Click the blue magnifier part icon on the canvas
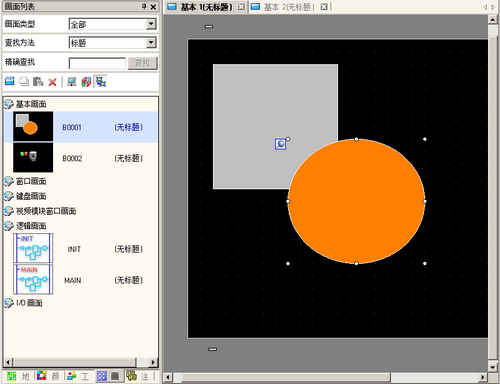Image resolution: width=500 pixels, height=384 pixels. click(280, 144)
